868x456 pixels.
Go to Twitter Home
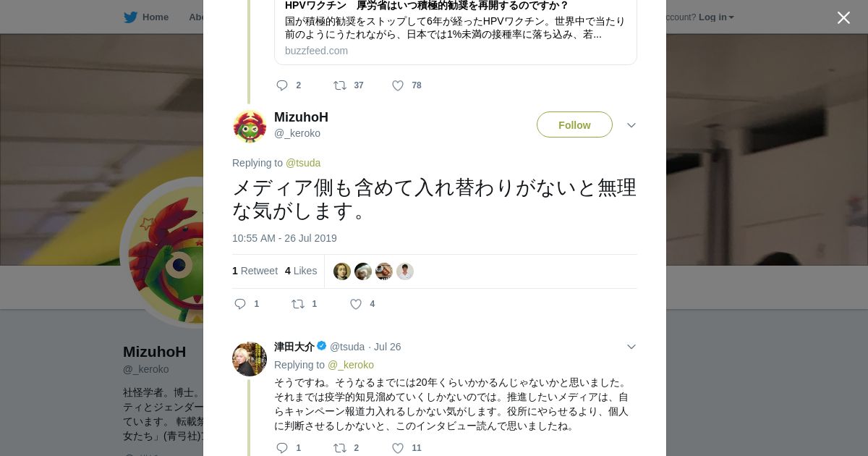146,17
